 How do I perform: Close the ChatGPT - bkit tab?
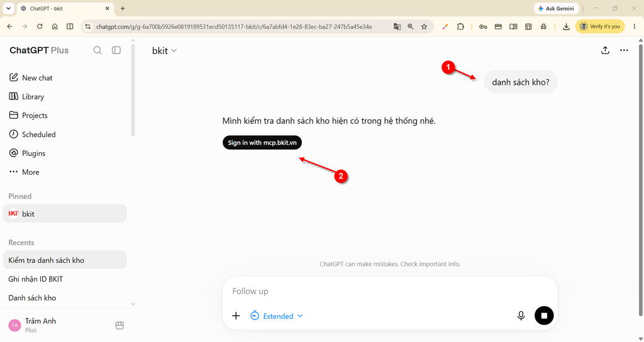tap(108, 8)
